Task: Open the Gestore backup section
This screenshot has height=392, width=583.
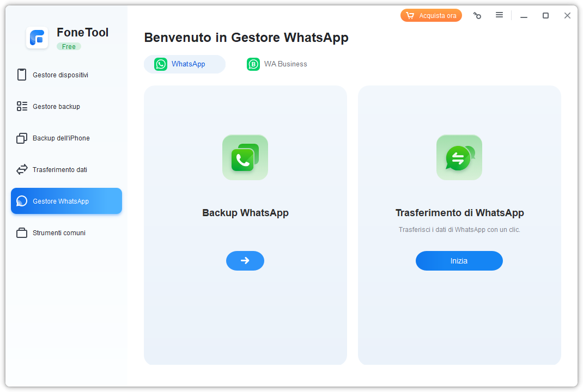Action: coord(56,107)
